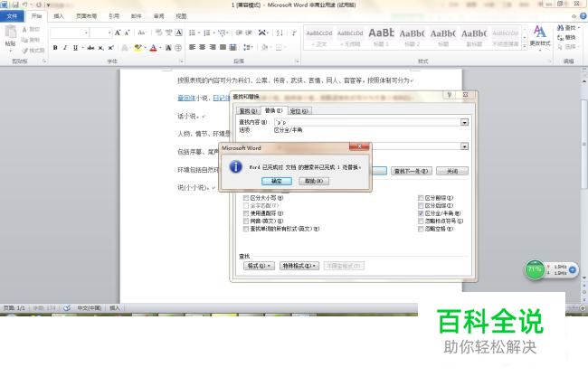Toggle the Match prefix checkbox
This screenshot has width=588, height=386.
tap(421, 198)
